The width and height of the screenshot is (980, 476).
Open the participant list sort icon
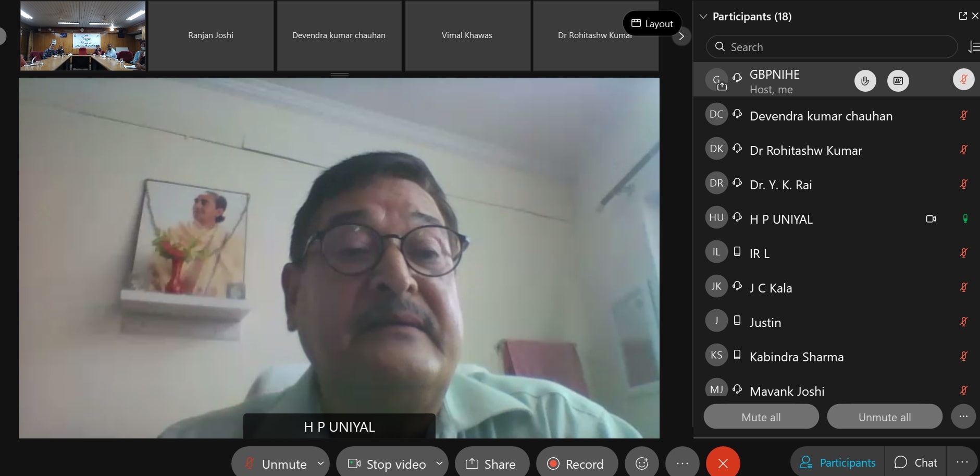tap(973, 47)
